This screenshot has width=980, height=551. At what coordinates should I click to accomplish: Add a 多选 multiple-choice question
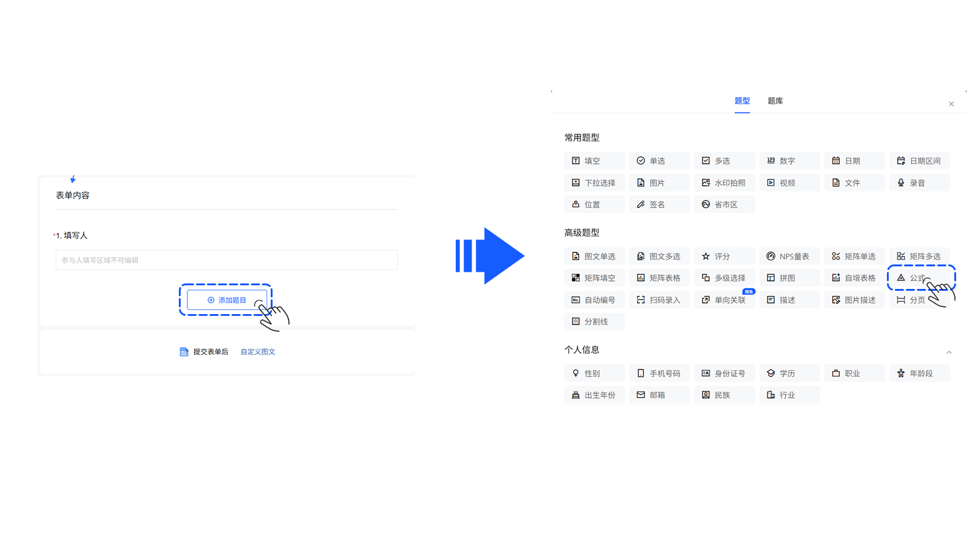tap(724, 160)
